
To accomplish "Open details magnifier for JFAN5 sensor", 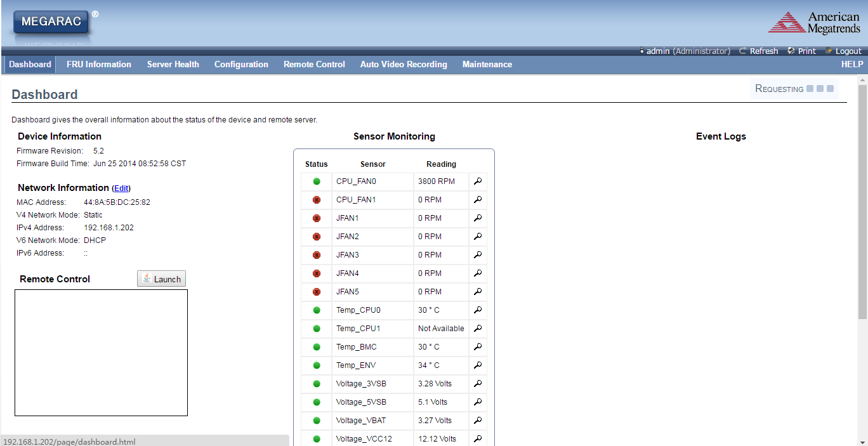I will click(x=478, y=292).
